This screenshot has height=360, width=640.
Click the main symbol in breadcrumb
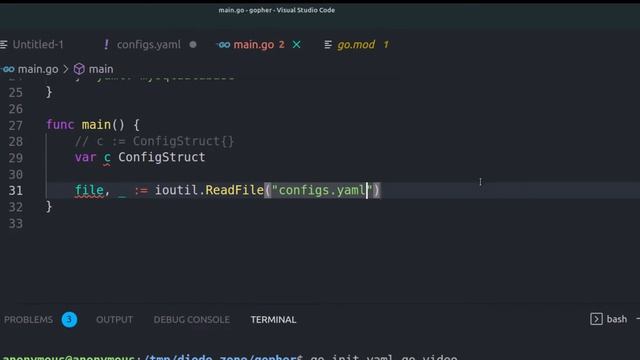coord(101,69)
